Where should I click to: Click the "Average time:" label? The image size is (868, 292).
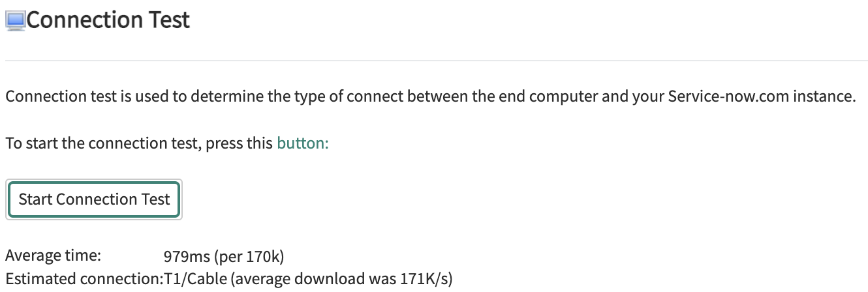pos(53,255)
